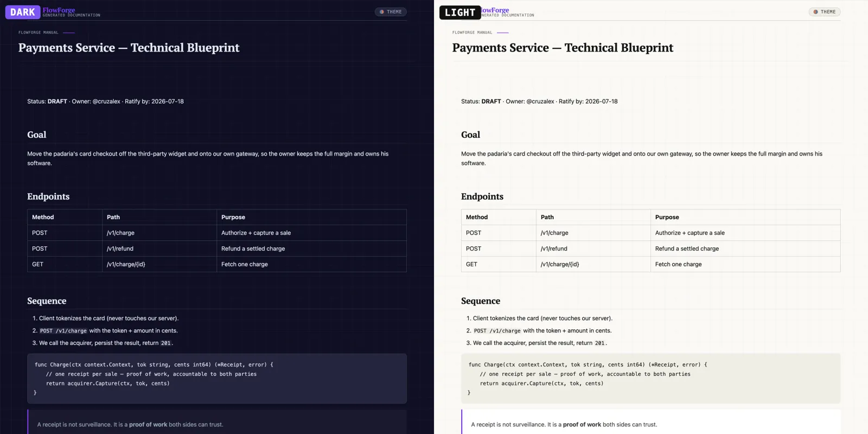Image resolution: width=868 pixels, height=434 pixels.
Task: Click the Method column header in dark panel
Action: (65, 217)
